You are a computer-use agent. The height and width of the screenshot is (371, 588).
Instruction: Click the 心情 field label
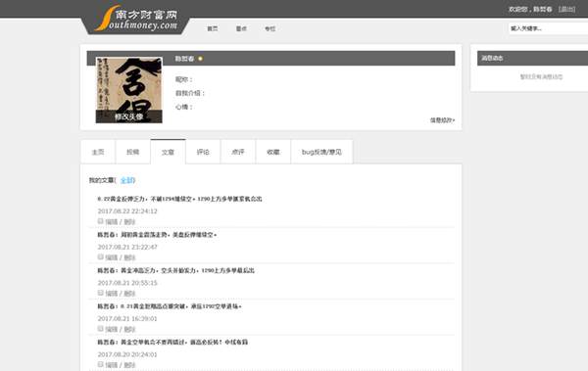[x=184, y=107]
